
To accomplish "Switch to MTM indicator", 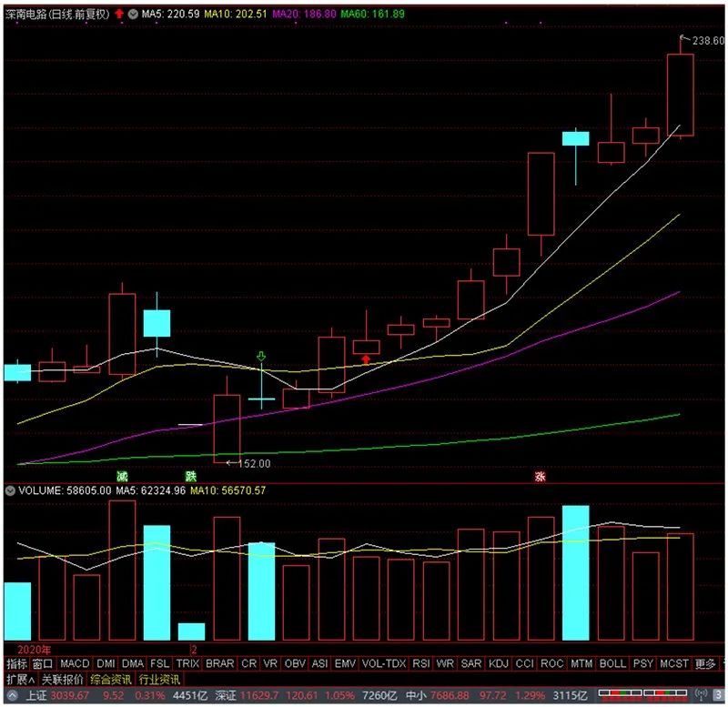I will tap(581, 664).
